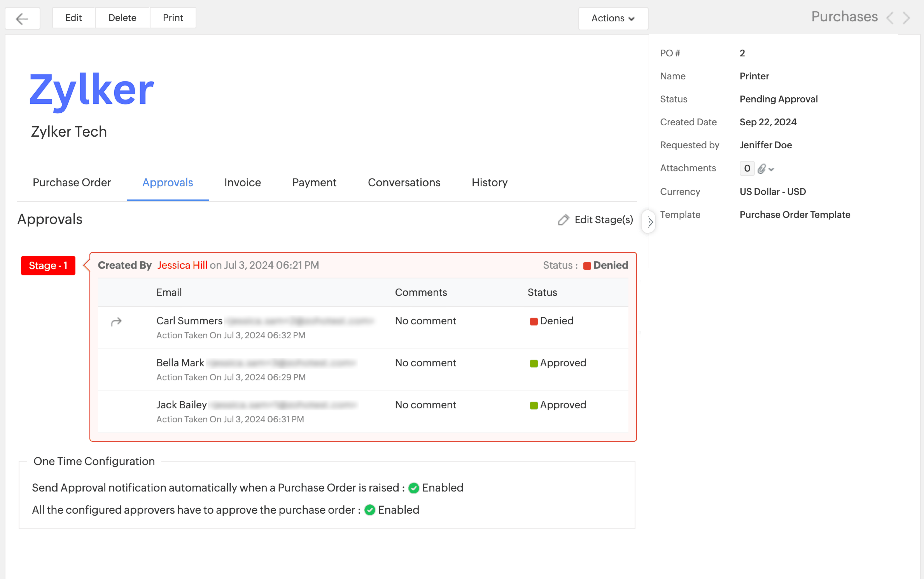Click the paperclip attachment icon
The width and height of the screenshot is (924, 579).
762,169
